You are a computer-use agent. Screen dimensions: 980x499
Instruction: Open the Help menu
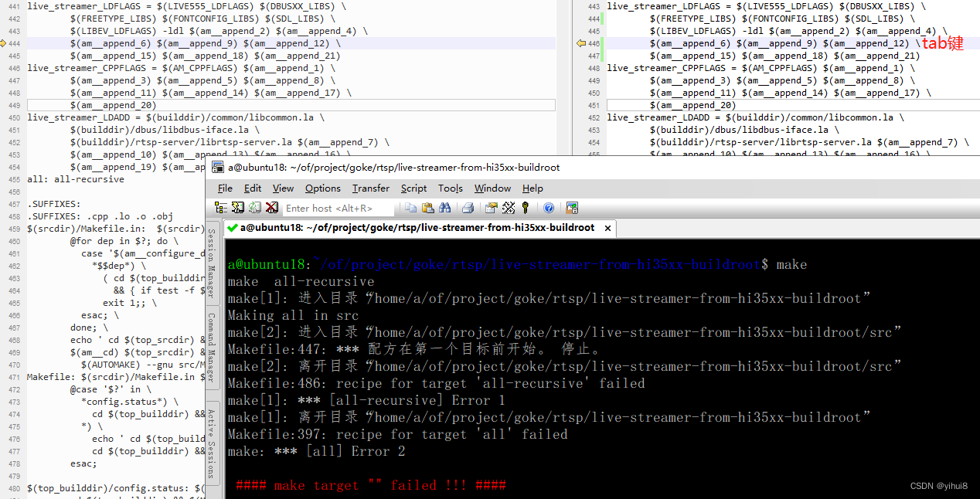(x=533, y=188)
